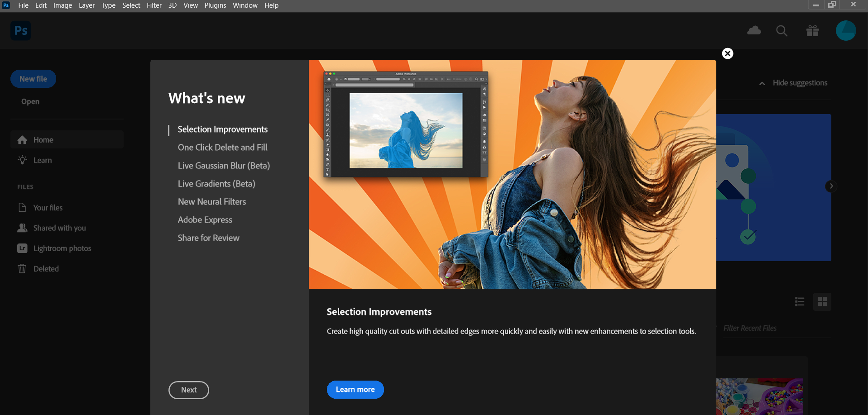Click the Filter Recent Files field

pyautogui.click(x=777, y=328)
